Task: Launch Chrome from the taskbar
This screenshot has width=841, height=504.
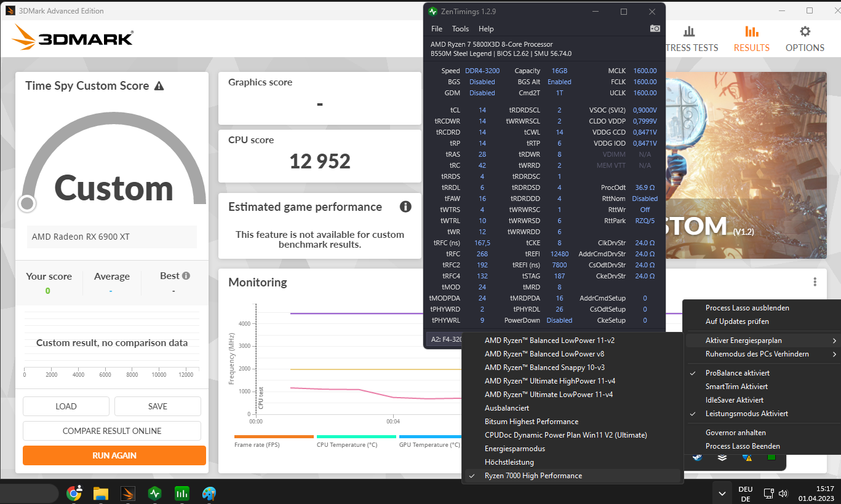Action: point(74,493)
